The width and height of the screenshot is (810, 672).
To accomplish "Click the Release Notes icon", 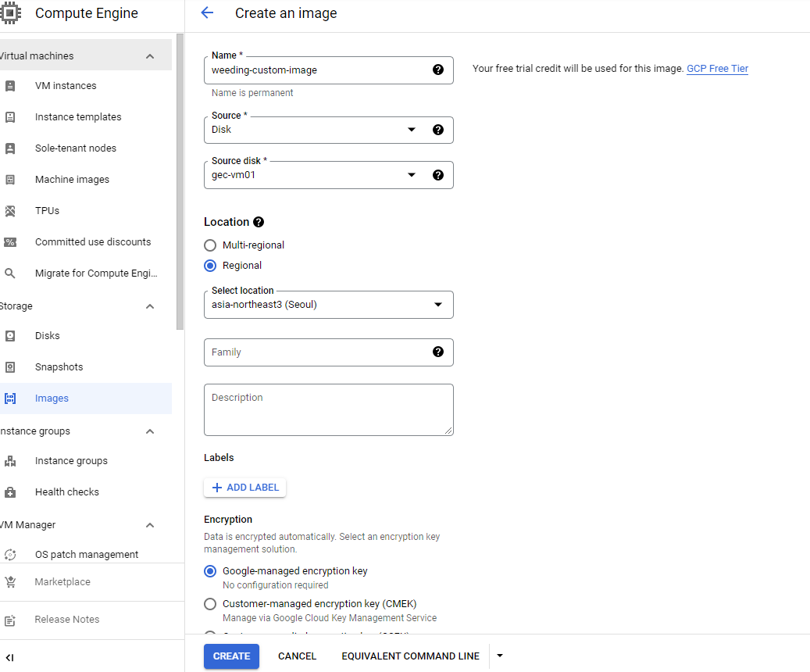I will coord(10,620).
